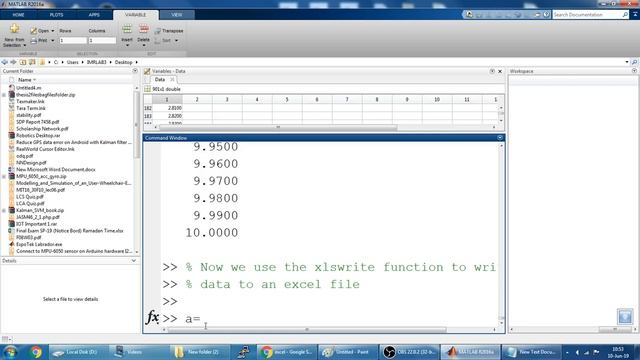
Task: Open Workspace panel actions menu
Action: tap(634, 71)
